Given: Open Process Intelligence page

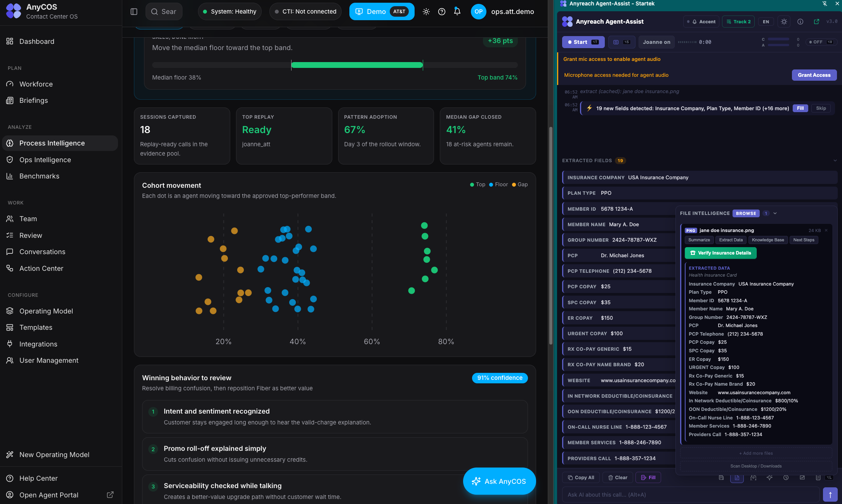Looking at the screenshot, I should click(x=60, y=143).
